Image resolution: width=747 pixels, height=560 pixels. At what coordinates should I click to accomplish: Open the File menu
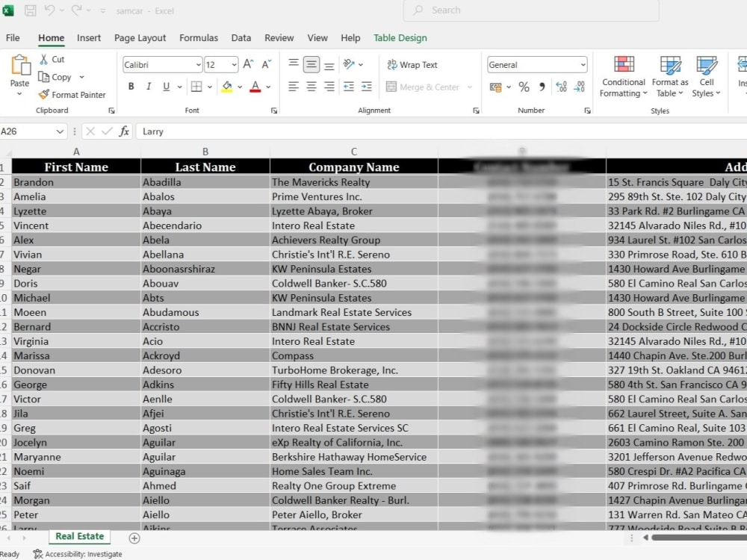[x=13, y=37]
